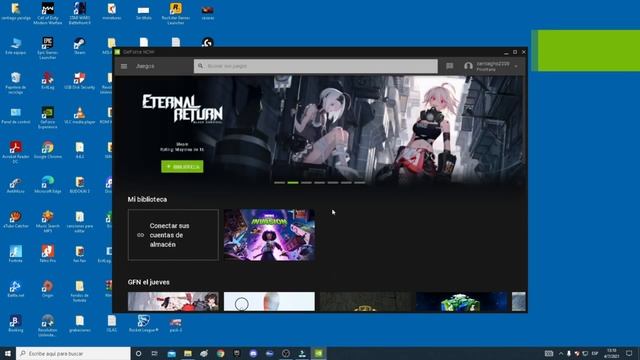Open Music Search MP3 desktop icon
This screenshot has width=640, height=360.
(x=48, y=222)
